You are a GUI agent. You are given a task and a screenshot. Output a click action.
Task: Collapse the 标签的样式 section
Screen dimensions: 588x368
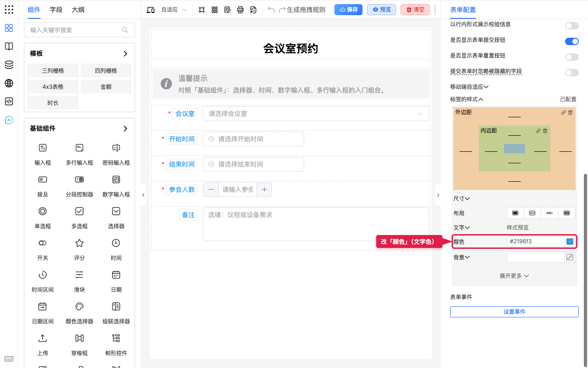tap(467, 99)
